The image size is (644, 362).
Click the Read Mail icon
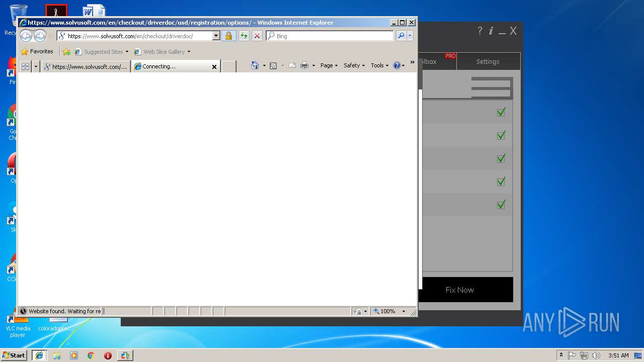tap(292, 65)
